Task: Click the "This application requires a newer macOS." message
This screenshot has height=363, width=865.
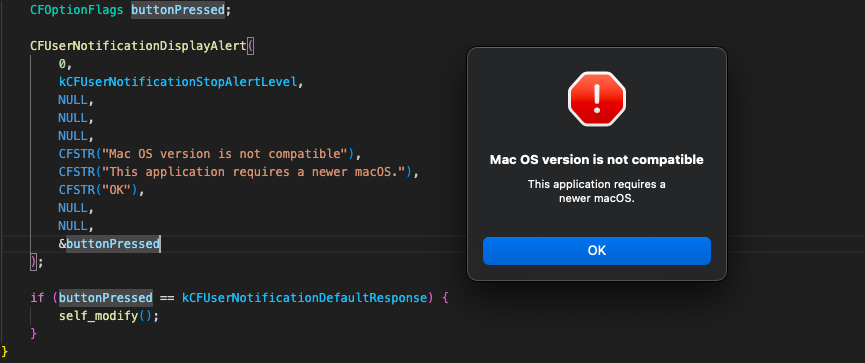Action: pyautogui.click(x=596, y=191)
